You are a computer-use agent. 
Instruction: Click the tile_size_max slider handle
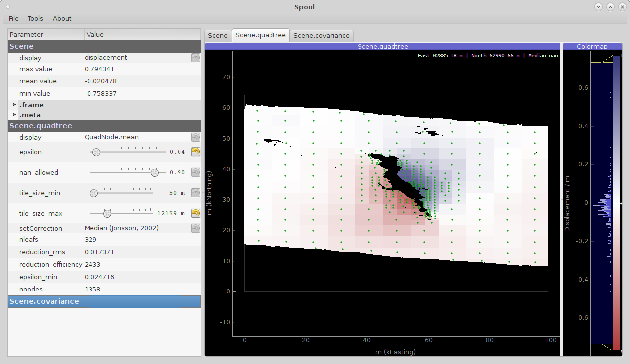pos(107,214)
